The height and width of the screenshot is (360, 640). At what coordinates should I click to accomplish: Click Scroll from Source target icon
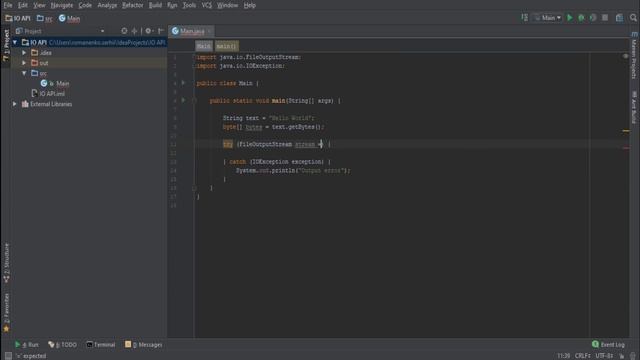124,31
